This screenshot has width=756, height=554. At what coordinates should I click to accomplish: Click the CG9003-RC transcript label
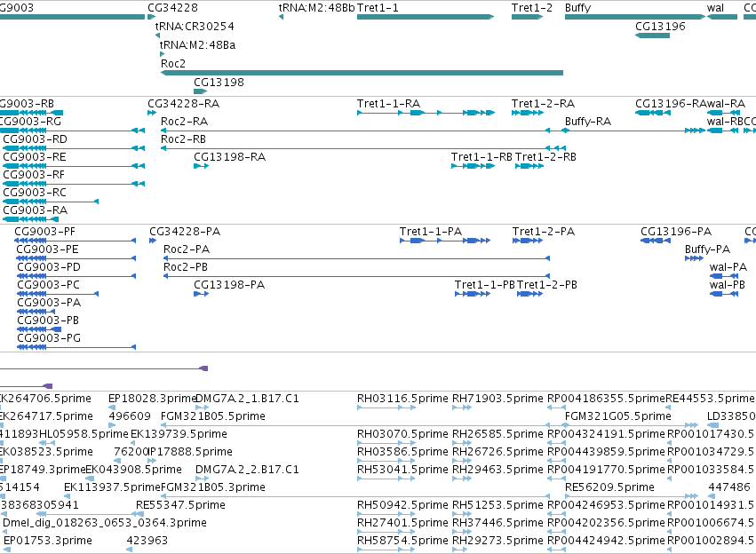pos(35,193)
